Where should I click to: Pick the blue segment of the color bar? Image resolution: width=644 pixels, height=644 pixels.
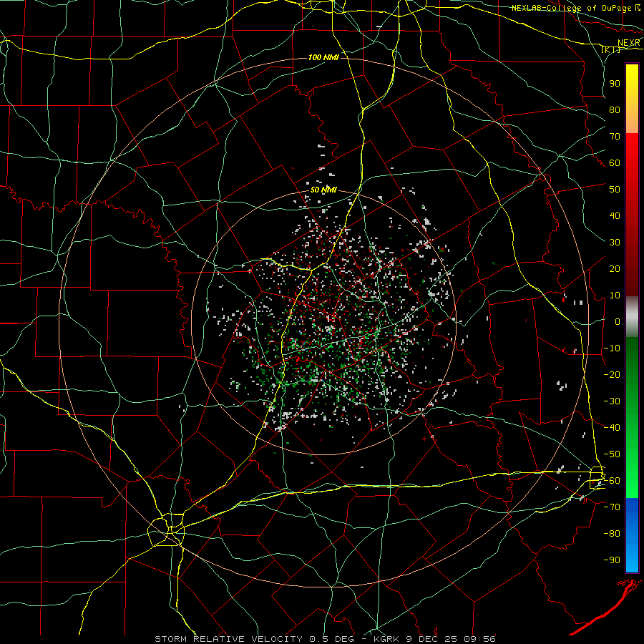tap(632, 535)
